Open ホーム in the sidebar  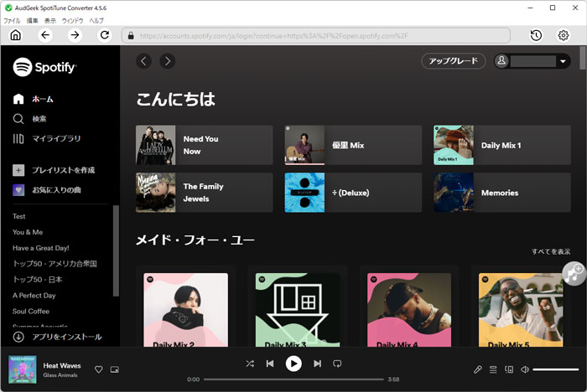(34, 99)
